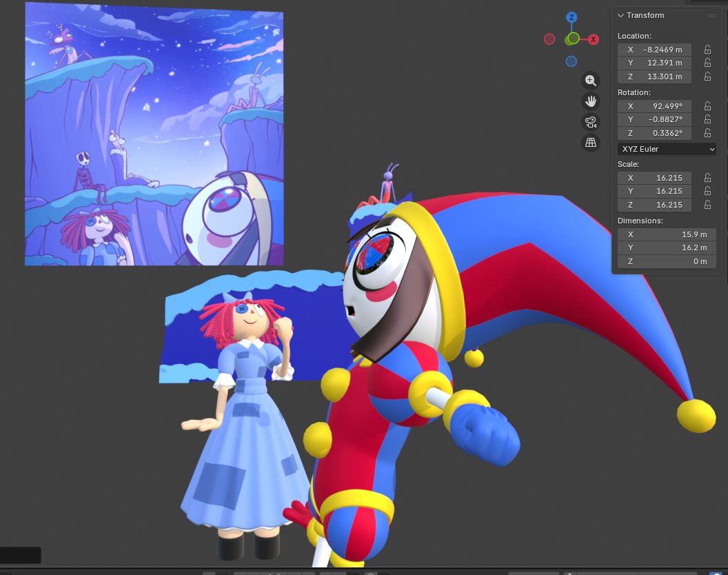The width and height of the screenshot is (728, 575).
Task: Click the Location: label text
Action: tap(634, 36)
